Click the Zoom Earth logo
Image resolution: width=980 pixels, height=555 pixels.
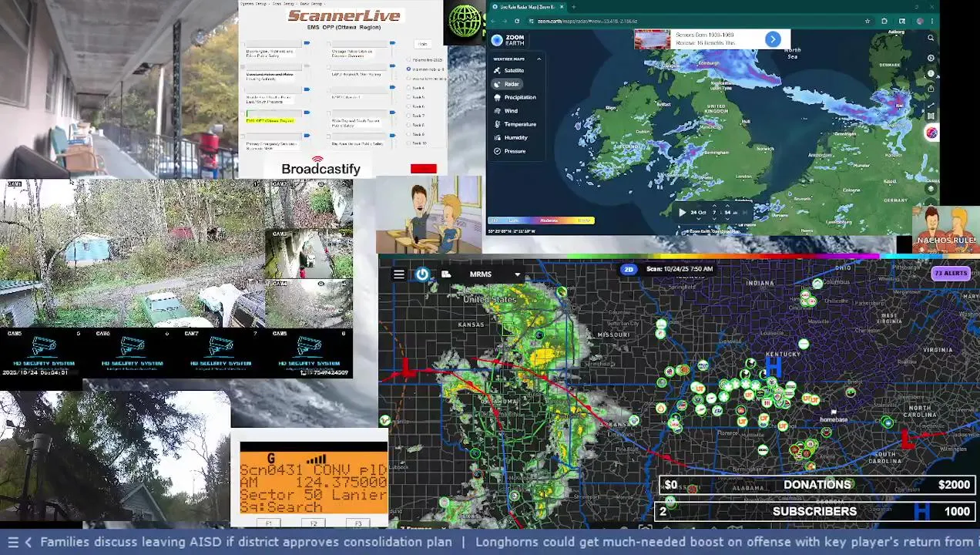508,40
